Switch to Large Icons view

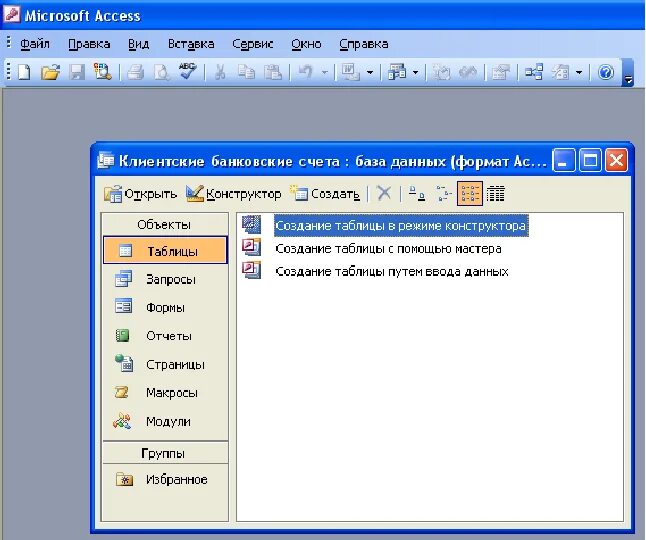pos(417,193)
